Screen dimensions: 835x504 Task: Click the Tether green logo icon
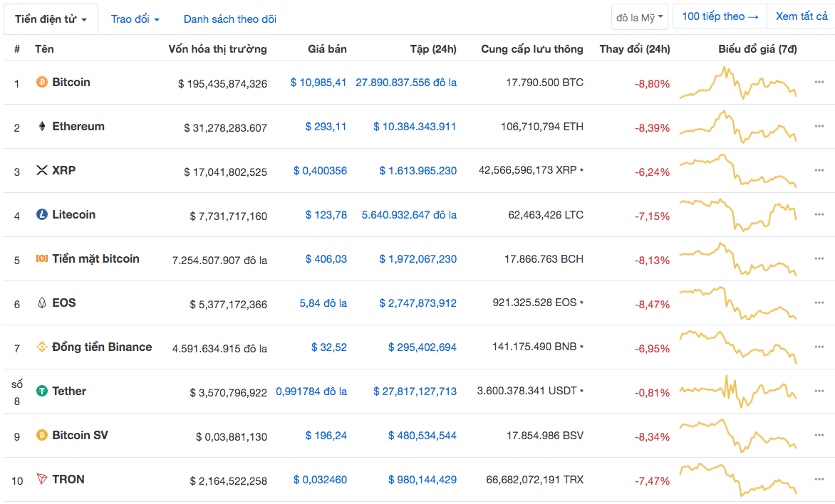click(42, 392)
